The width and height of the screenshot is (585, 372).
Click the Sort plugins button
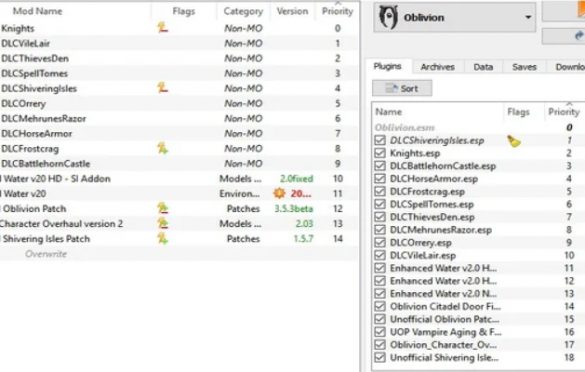(x=402, y=88)
